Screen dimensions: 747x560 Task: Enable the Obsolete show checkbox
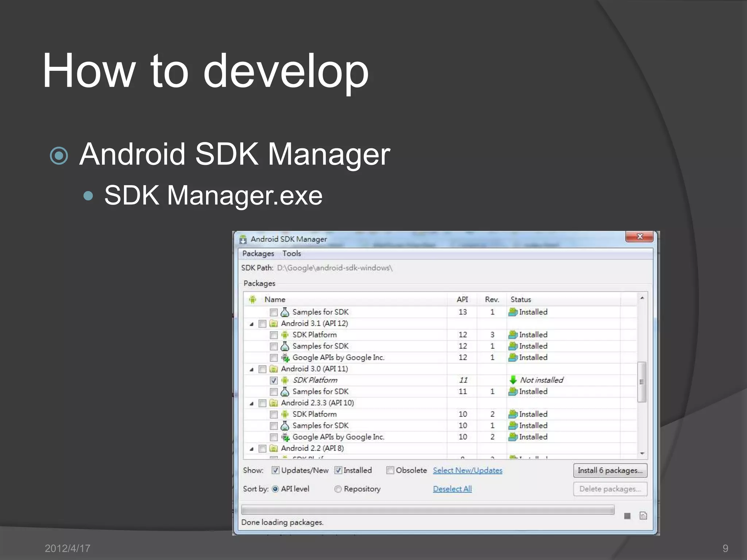[390, 470]
